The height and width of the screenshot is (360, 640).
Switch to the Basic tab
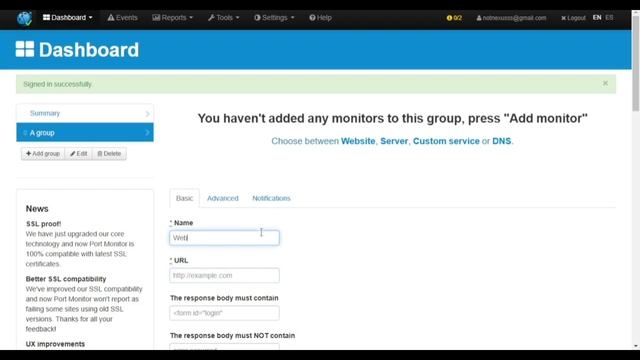[x=184, y=198]
